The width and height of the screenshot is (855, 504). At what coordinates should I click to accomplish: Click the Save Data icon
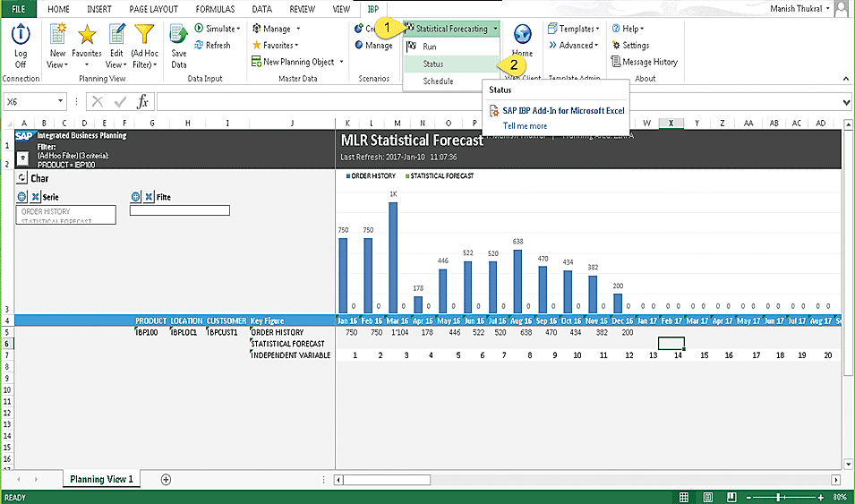click(x=178, y=34)
